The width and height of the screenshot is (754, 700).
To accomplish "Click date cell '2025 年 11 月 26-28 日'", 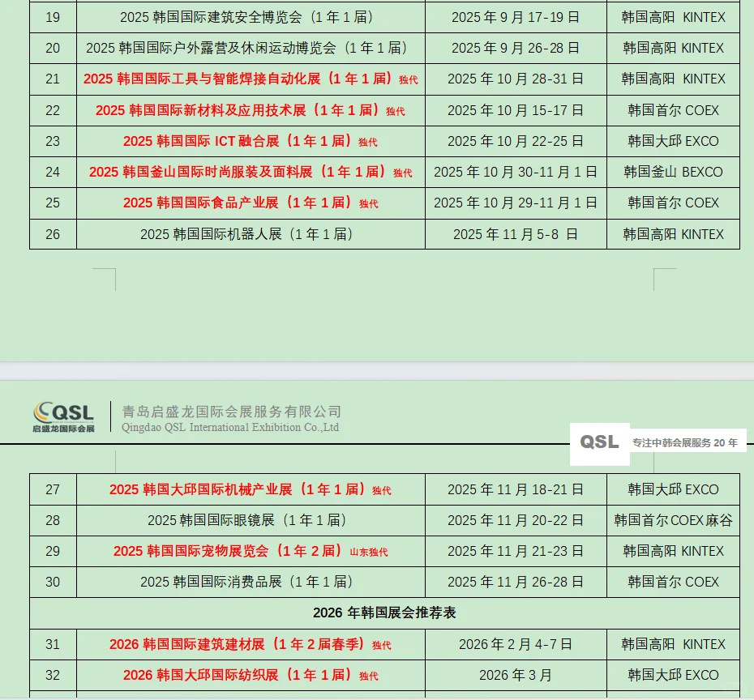I will point(516,582).
